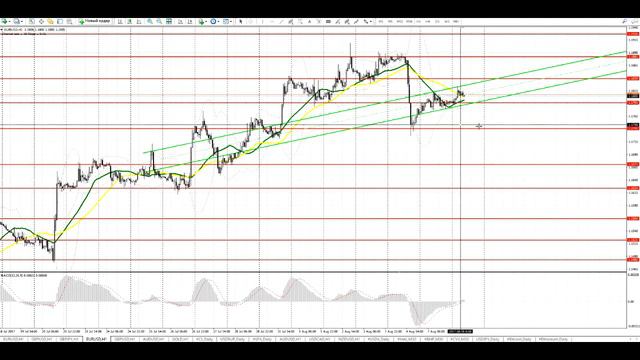Click the New Chart icon
The height and width of the screenshot is (360, 640).
[4, 21]
